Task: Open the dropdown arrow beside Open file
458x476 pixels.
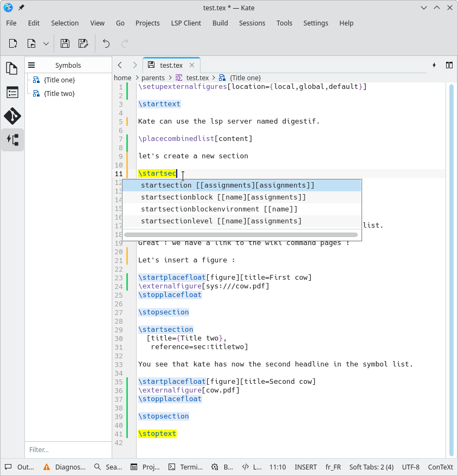Action: 46,43
